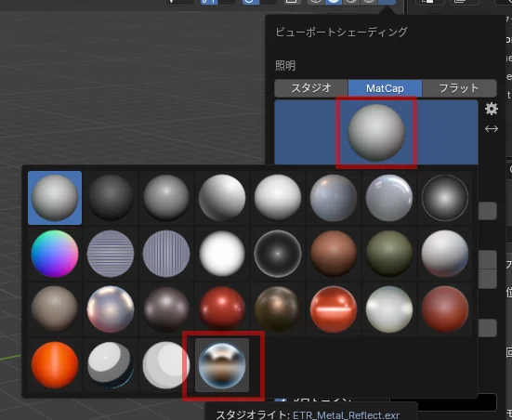Choose the red MatCap with white stripe
512x420 pixels.
pos(334,309)
